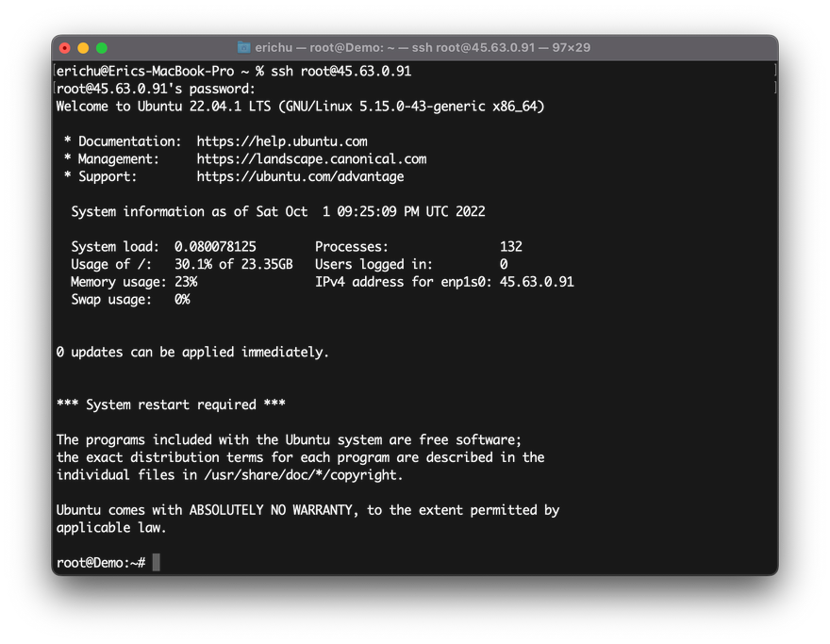Click the window title text erichu — root@Demo
Image resolution: width=830 pixels, height=644 pixels.
[422, 48]
